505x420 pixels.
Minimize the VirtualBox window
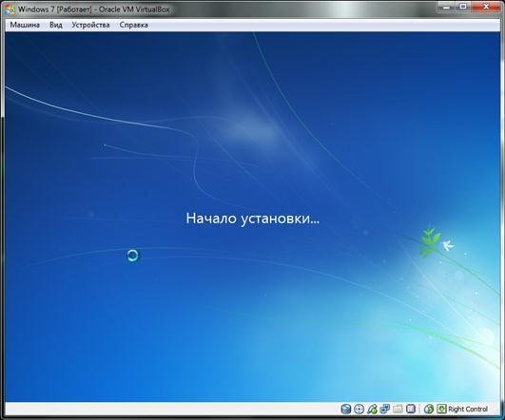point(446,7)
